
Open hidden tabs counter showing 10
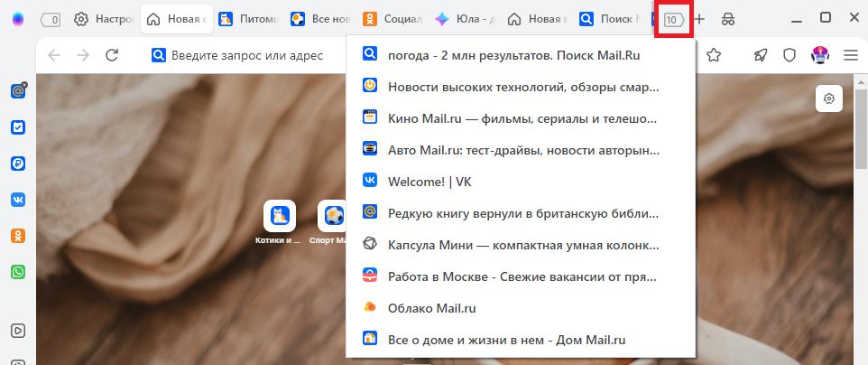click(x=674, y=20)
